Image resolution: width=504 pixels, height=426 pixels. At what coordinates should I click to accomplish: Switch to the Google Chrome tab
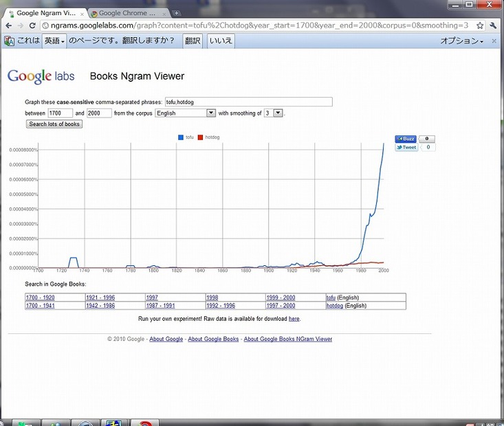point(127,13)
